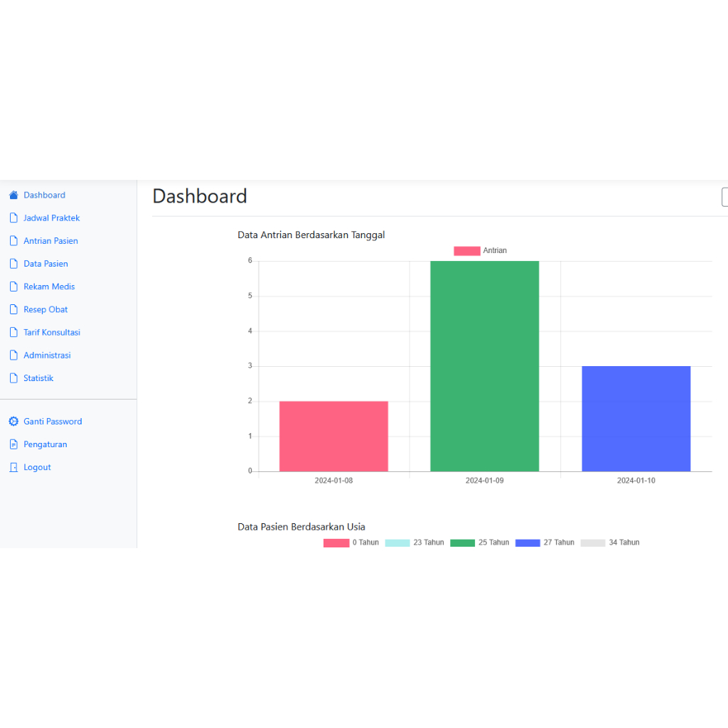Toggle the 27 Tahun legend swatch
Screen dimensions: 728x728
528,542
